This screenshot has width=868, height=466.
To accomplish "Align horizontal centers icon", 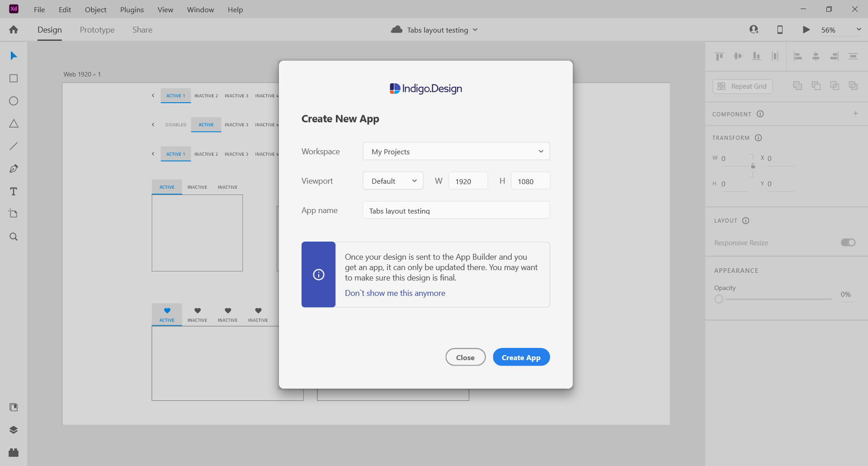I will click(x=816, y=56).
